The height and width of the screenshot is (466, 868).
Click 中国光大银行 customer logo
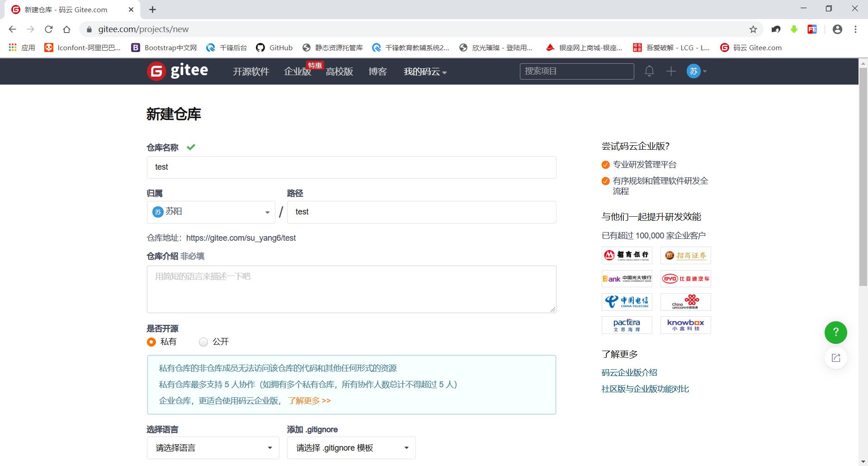pos(627,279)
